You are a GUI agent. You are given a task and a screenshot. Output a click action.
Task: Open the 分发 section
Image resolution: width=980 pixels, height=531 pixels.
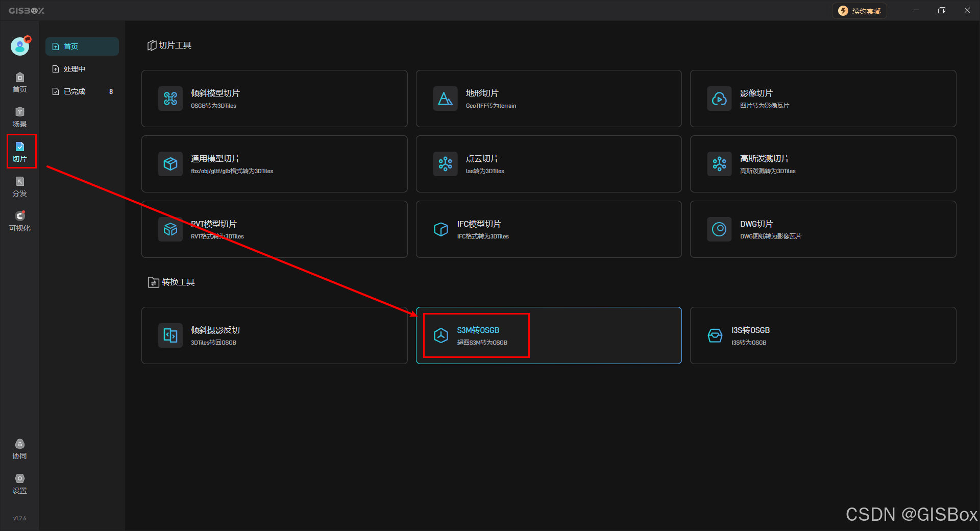19,187
